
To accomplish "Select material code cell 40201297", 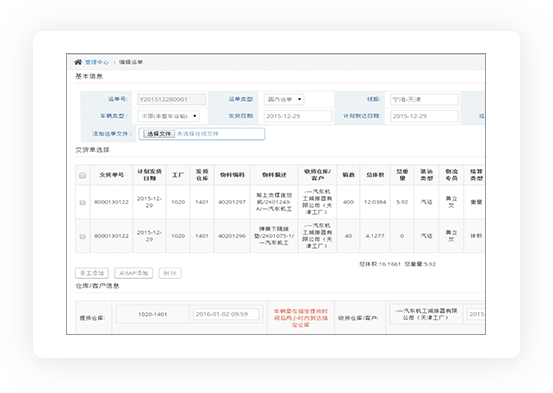I will 232,202.
